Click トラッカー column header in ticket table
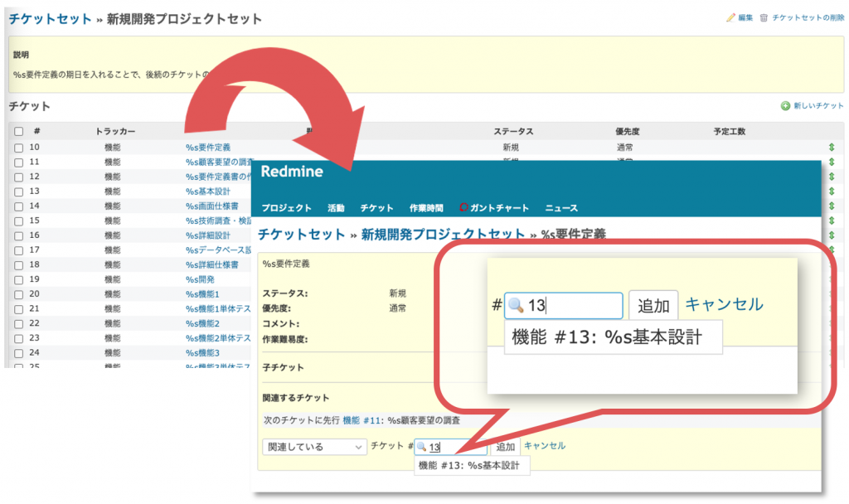The image size is (849, 504). [115, 132]
